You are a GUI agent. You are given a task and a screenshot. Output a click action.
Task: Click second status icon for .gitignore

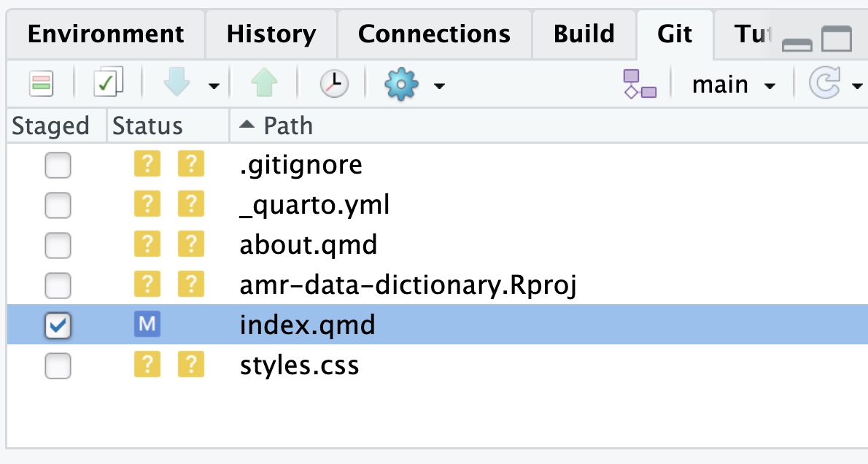click(x=191, y=164)
